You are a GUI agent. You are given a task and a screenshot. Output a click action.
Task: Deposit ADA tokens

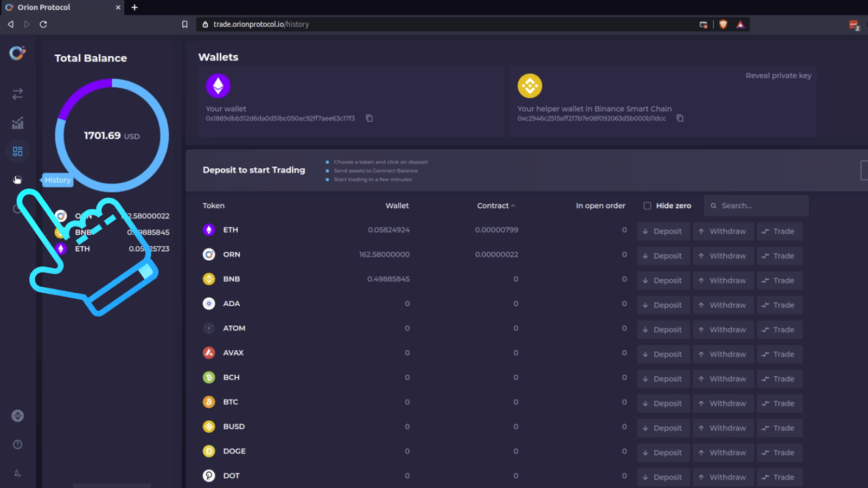pos(663,305)
